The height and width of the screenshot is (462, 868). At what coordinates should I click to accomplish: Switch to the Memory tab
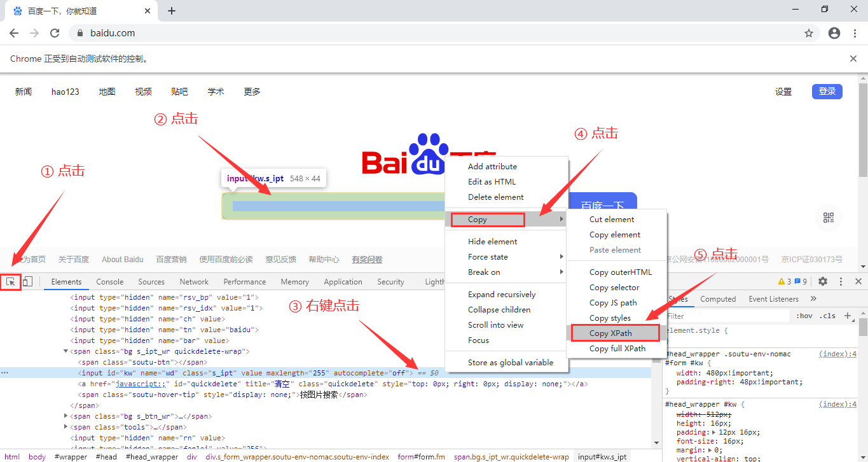pyautogui.click(x=295, y=281)
